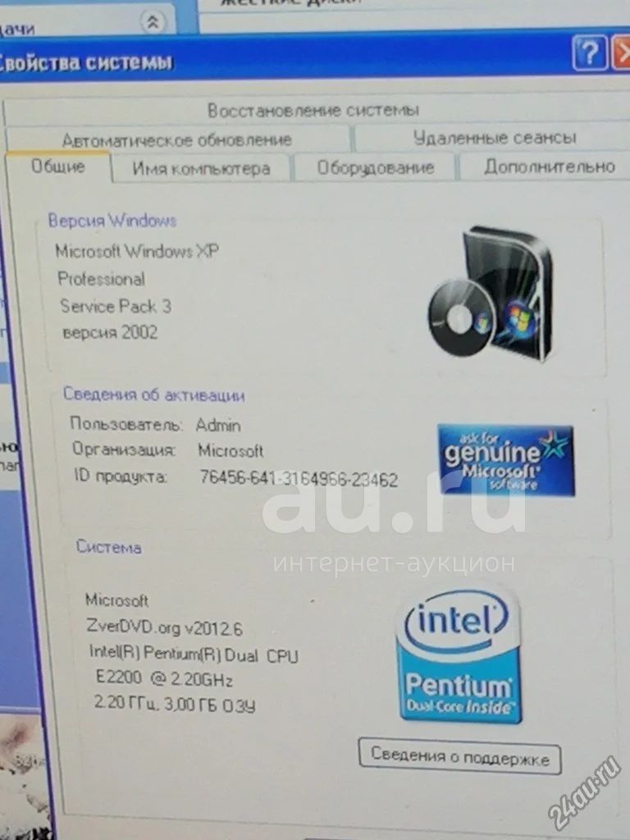The height and width of the screenshot is (840, 630).
Task: Click the Service Pack 3 line
Action: coord(116,306)
